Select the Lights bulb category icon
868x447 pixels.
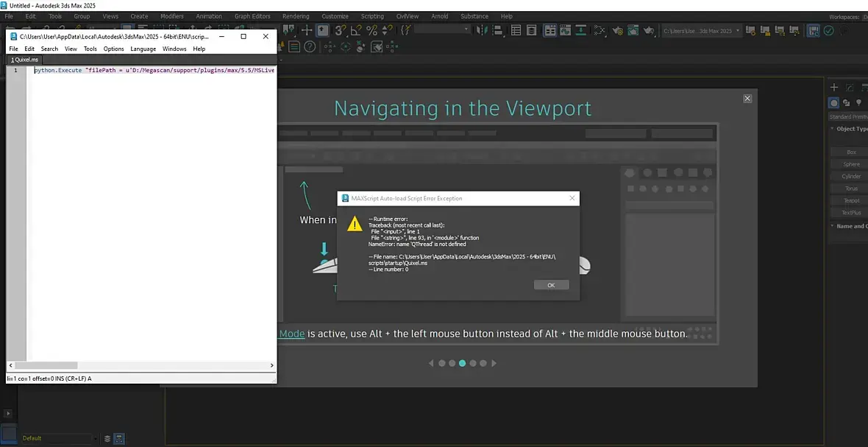coord(858,102)
